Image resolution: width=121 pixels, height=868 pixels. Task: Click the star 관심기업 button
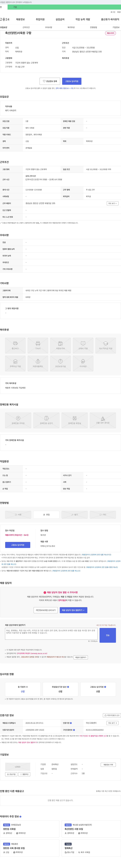[x=11, y=774]
